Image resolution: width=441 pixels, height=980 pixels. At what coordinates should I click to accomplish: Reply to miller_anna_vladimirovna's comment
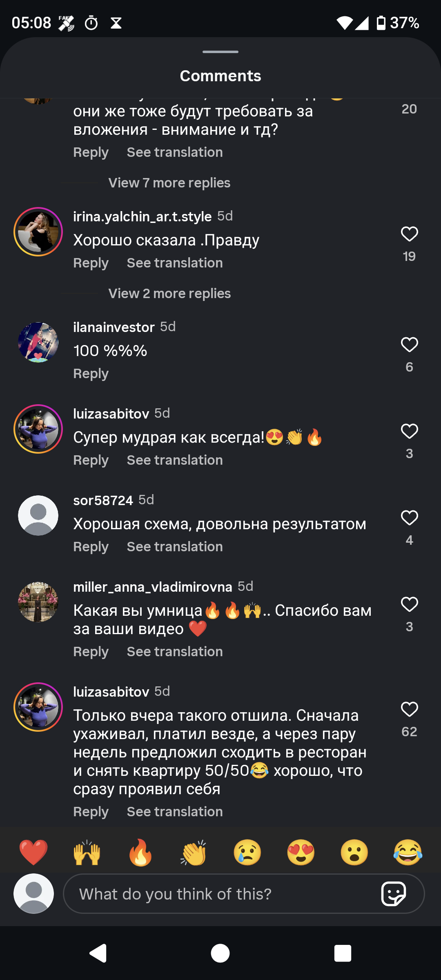(x=91, y=652)
